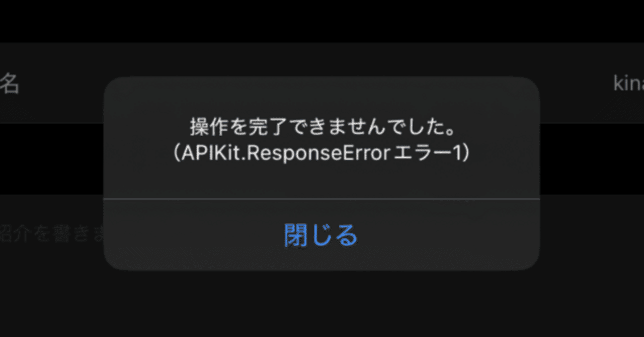The image size is (644, 337).
Task: Click the name row right of the alert dialog
Action: 592,83
